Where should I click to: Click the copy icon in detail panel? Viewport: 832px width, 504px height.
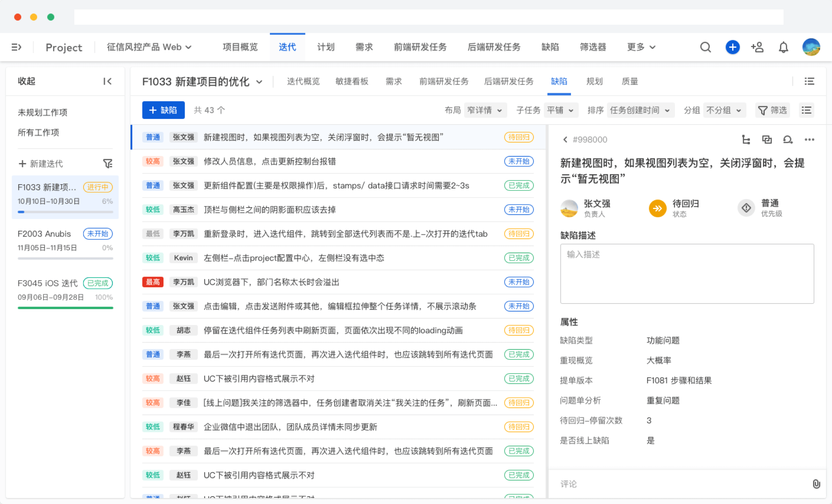(x=767, y=140)
